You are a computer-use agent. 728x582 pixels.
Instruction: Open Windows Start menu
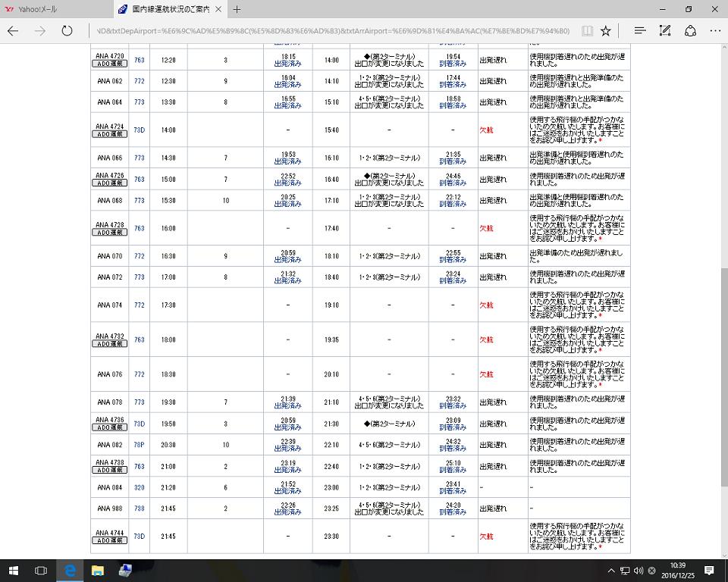13,571
